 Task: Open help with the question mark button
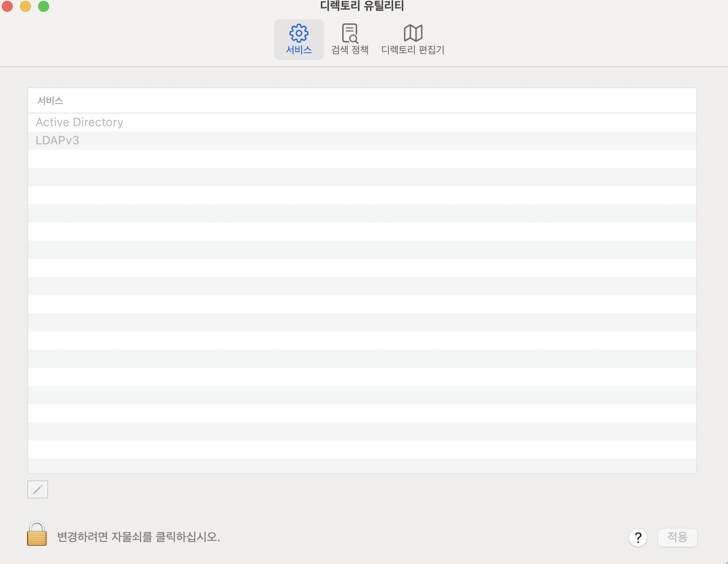click(638, 538)
